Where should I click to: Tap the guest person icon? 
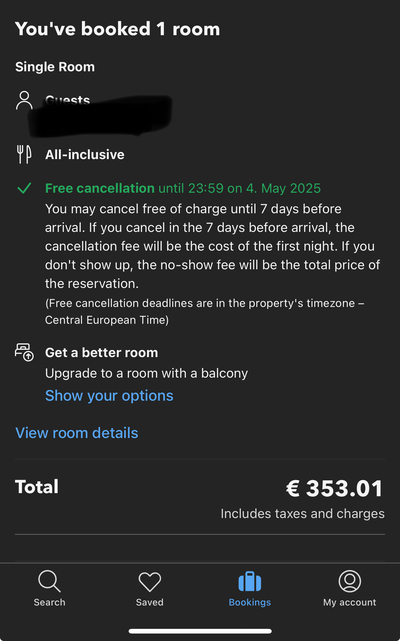(x=24, y=101)
